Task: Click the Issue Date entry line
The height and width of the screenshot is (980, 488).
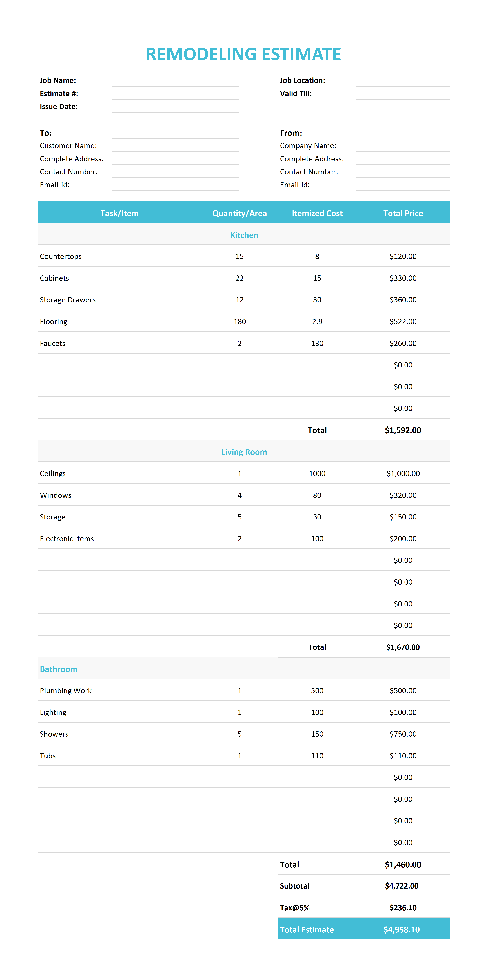Action: 176,106
